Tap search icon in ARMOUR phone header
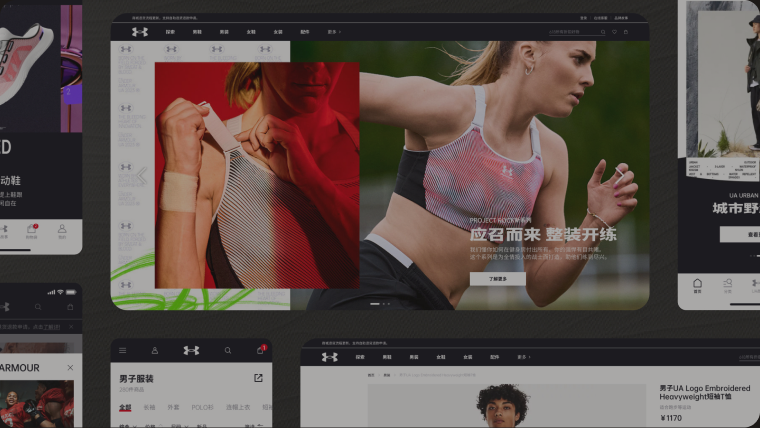The height and width of the screenshot is (428, 760). 38,307
